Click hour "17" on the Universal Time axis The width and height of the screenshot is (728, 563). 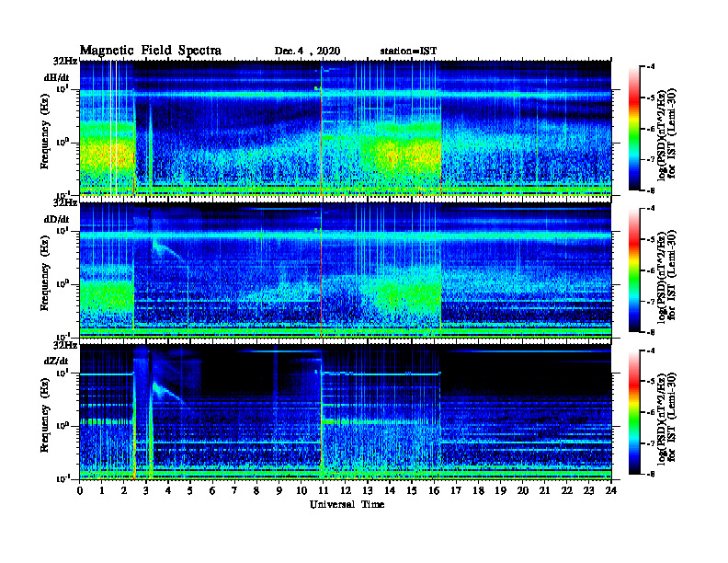pos(457,491)
